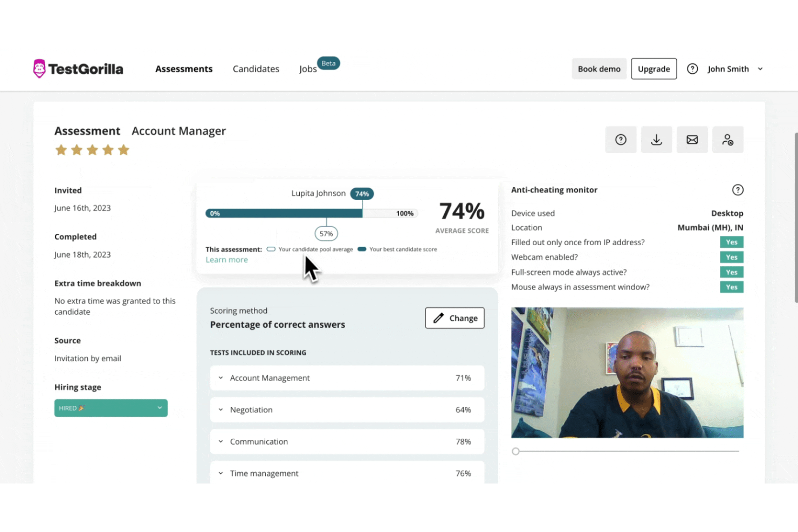Click the 'Mumbai (MH), IN' location value

pyautogui.click(x=710, y=227)
